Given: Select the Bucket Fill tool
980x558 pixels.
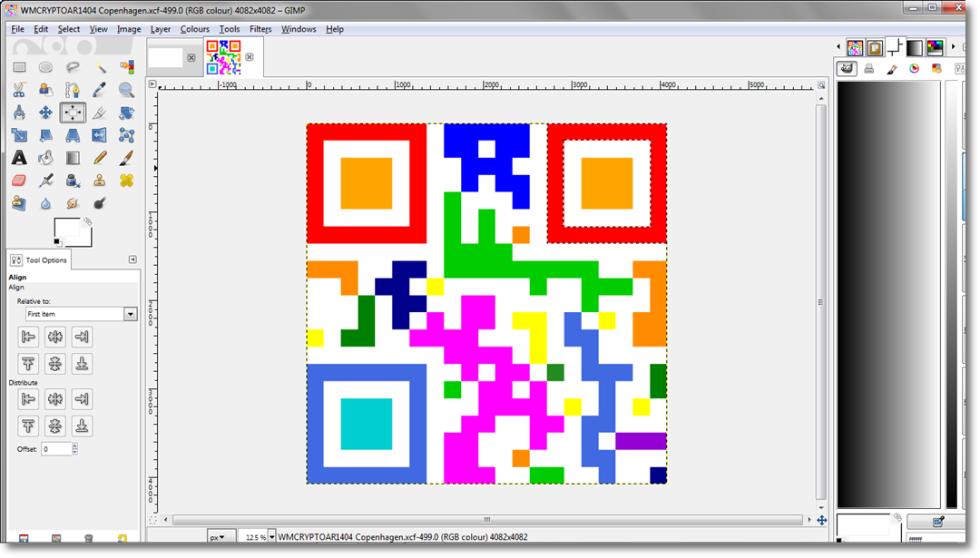Looking at the screenshot, I should [45, 158].
